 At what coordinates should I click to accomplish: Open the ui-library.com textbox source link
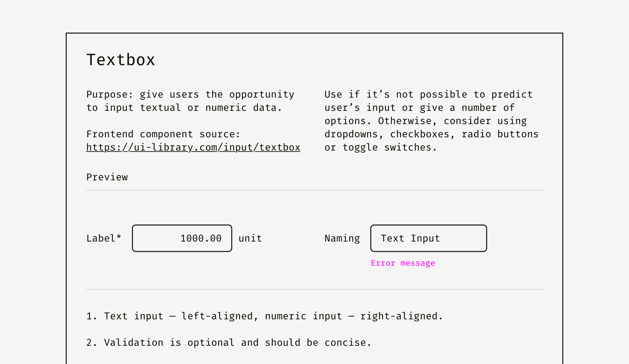[x=193, y=148]
